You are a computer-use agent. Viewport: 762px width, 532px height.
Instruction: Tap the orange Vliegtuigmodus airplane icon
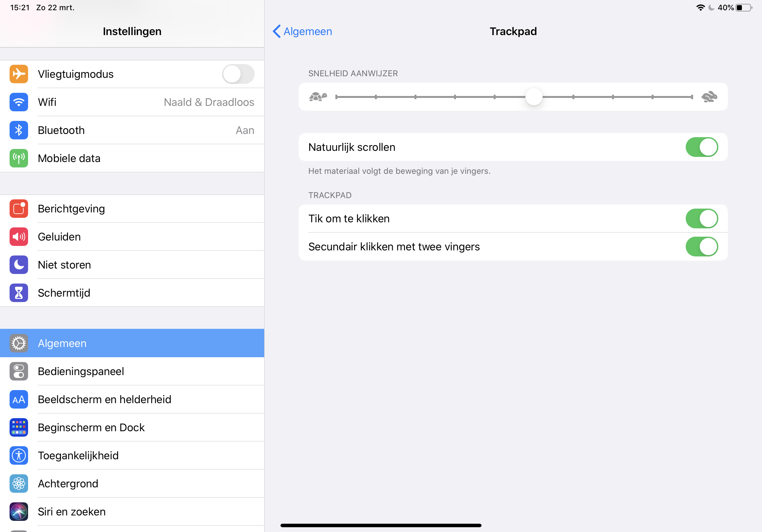[x=19, y=74]
